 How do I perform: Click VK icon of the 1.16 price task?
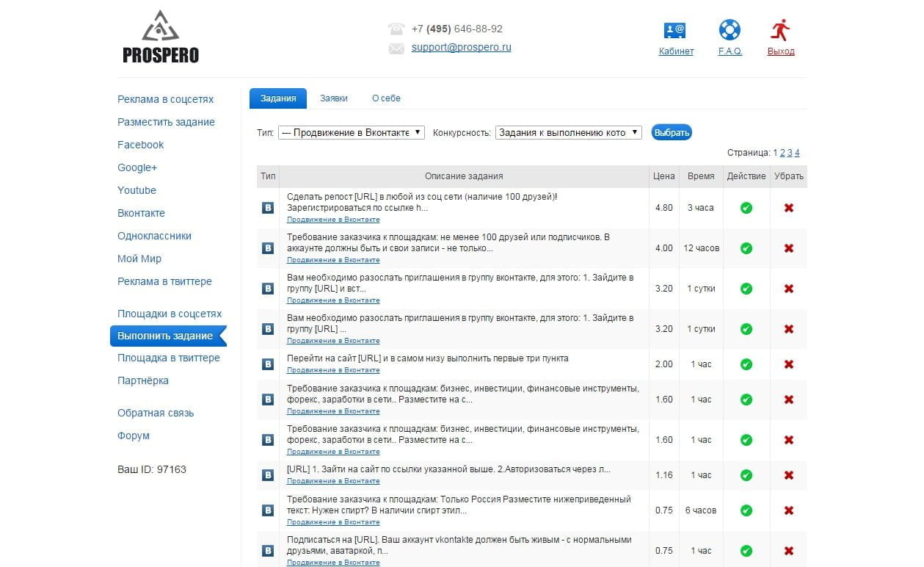click(x=268, y=475)
